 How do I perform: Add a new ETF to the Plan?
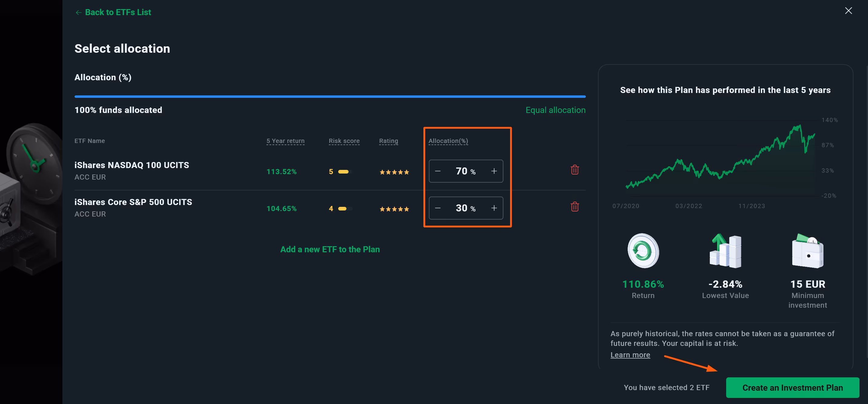point(330,250)
